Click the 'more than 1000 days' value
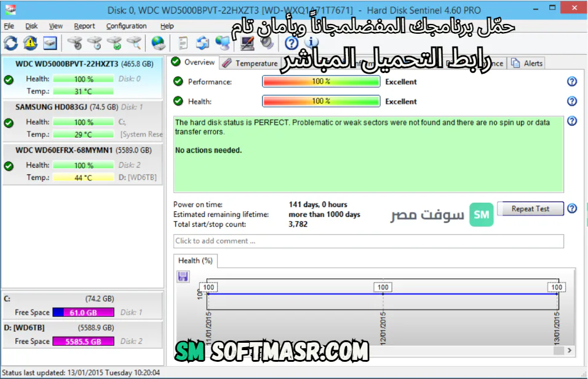This screenshot has width=588, height=379. (324, 214)
